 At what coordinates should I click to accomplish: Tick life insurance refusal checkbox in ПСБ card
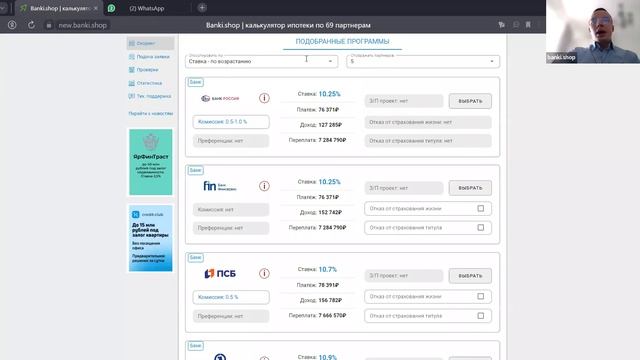click(x=481, y=296)
